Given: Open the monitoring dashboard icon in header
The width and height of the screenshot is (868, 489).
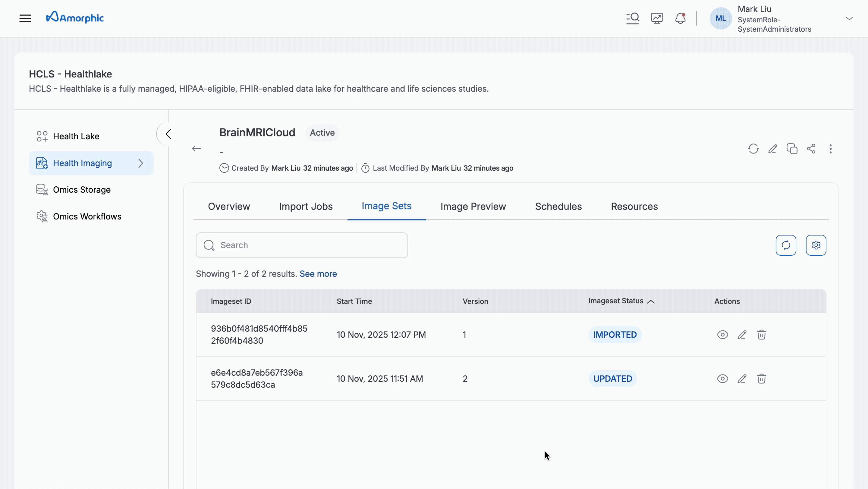Looking at the screenshot, I should click(x=657, y=18).
